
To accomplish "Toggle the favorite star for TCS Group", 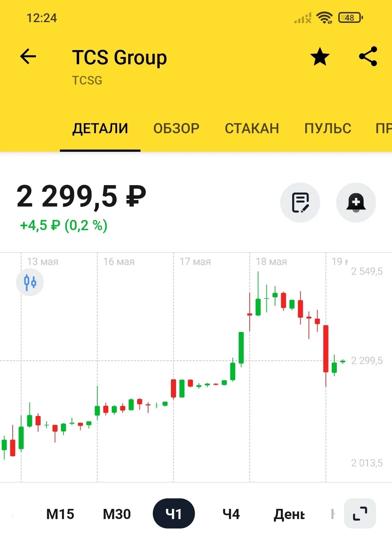I will (320, 57).
